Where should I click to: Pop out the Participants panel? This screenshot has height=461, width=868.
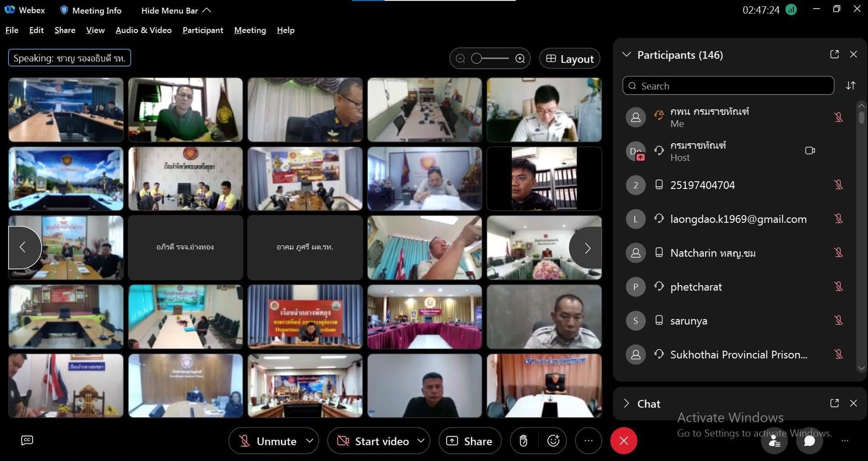pyautogui.click(x=835, y=55)
